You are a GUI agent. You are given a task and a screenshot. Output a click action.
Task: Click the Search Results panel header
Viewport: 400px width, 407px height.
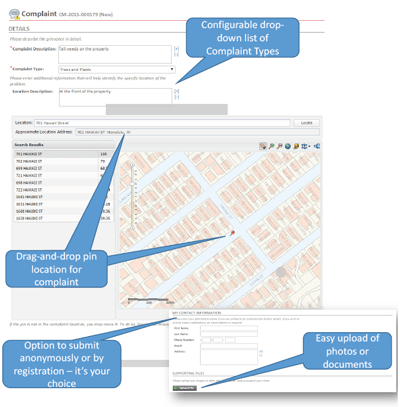pos(64,145)
